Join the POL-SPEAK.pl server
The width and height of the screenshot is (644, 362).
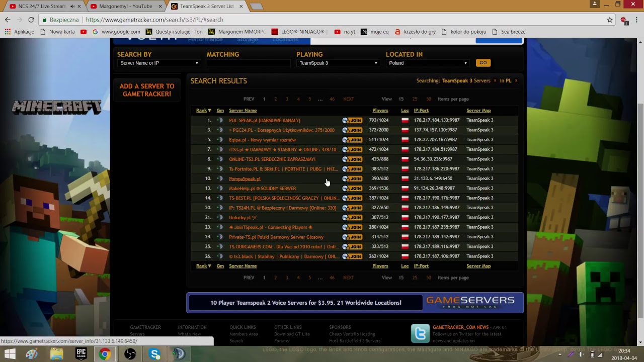[x=352, y=120]
